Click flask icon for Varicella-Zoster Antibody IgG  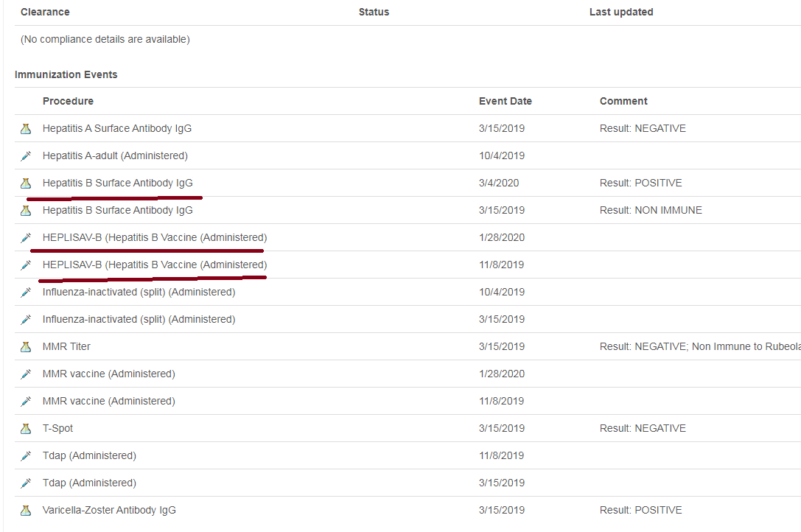(26, 511)
